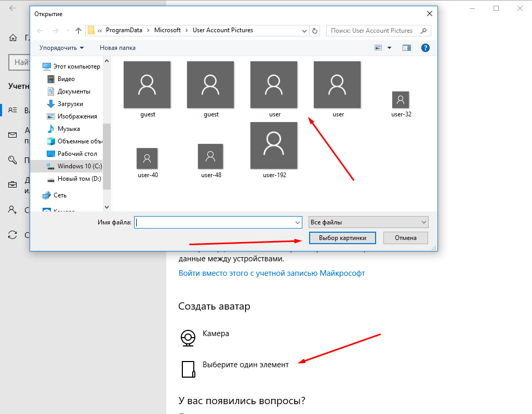
Task: Toggle the preview pane icon
Action: pos(406,48)
